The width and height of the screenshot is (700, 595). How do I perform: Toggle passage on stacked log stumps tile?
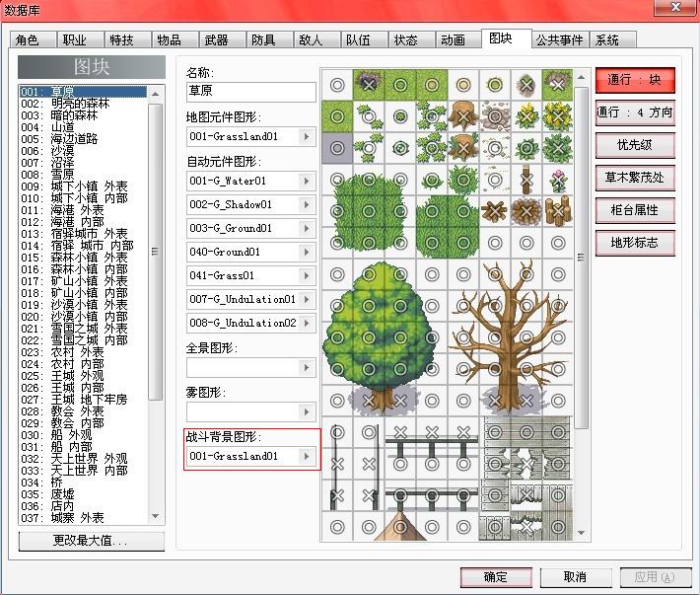(x=558, y=211)
